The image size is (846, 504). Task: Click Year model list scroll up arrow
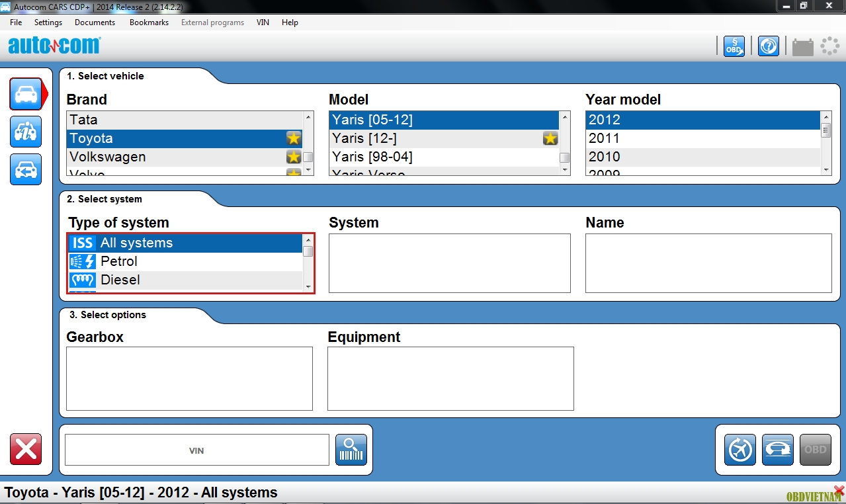826,116
